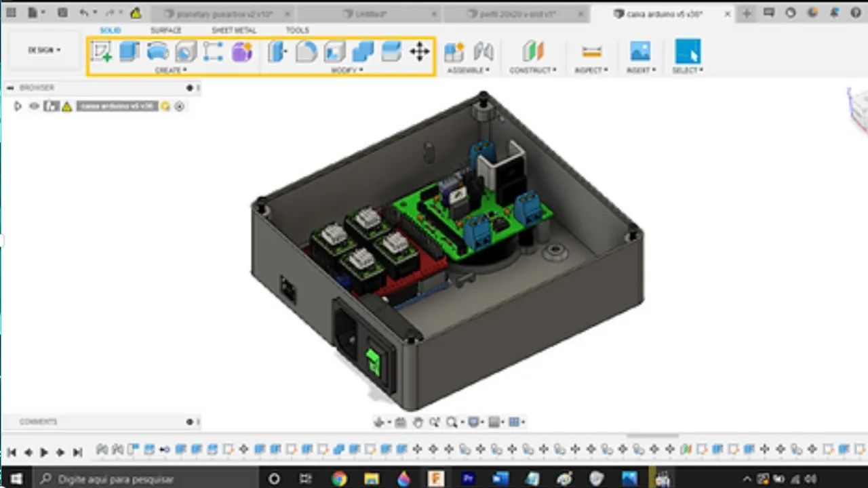Select the Pan hand tool

(x=418, y=422)
